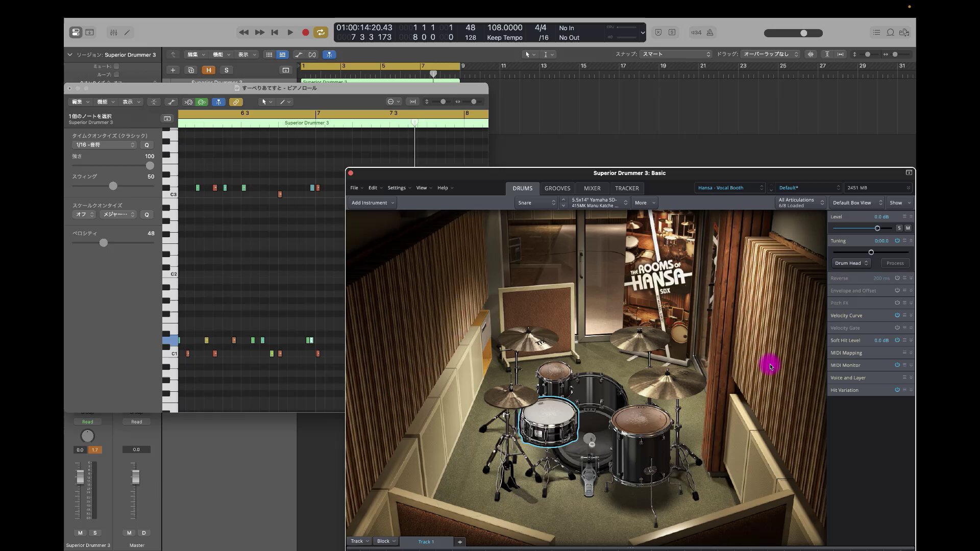980x551 pixels.
Task: Rewind the transport
Action: click(x=244, y=32)
